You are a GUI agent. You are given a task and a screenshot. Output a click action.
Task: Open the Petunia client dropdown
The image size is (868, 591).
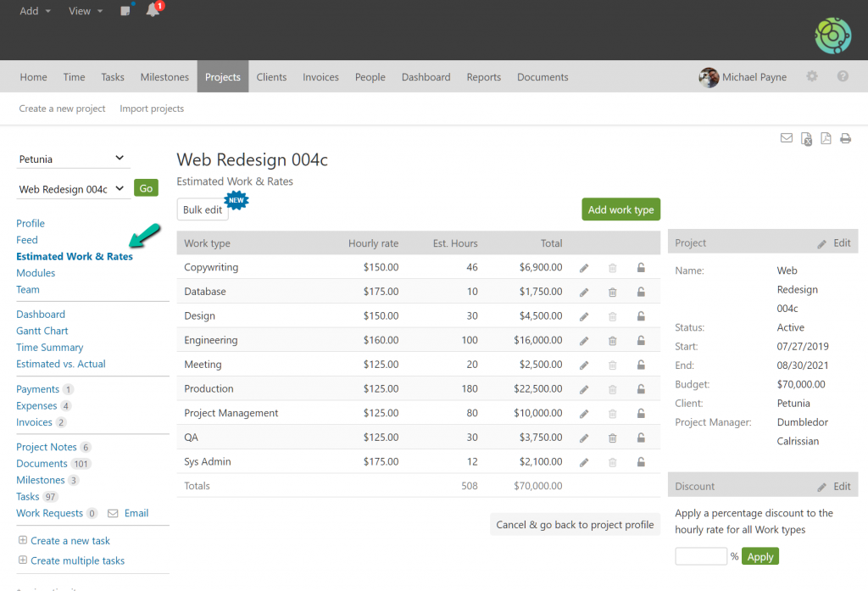tap(72, 159)
